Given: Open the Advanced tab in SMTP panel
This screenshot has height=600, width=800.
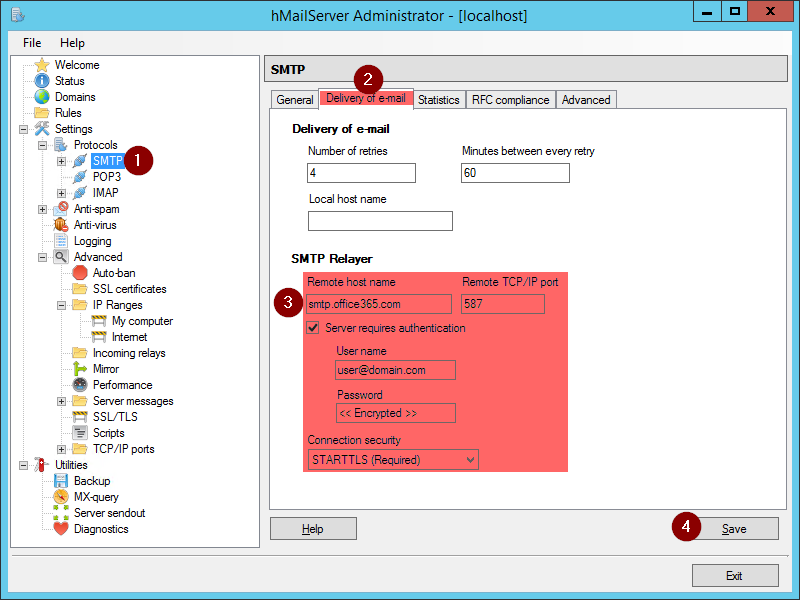Looking at the screenshot, I should [586, 99].
